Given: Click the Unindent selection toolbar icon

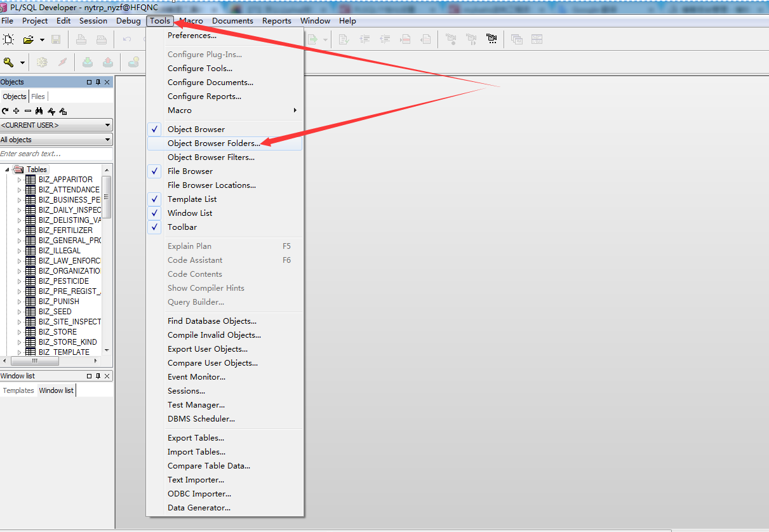Looking at the screenshot, I should (385, 39).
